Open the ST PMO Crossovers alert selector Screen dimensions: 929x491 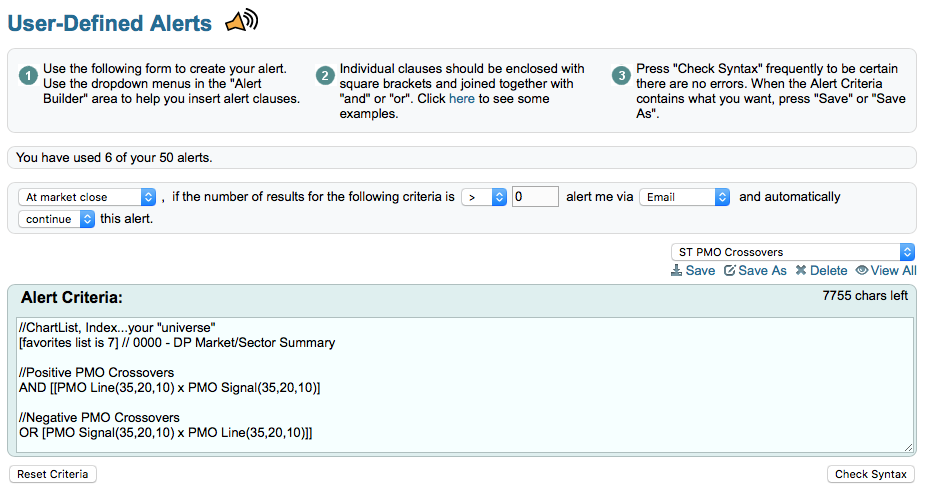pos(792,252)
